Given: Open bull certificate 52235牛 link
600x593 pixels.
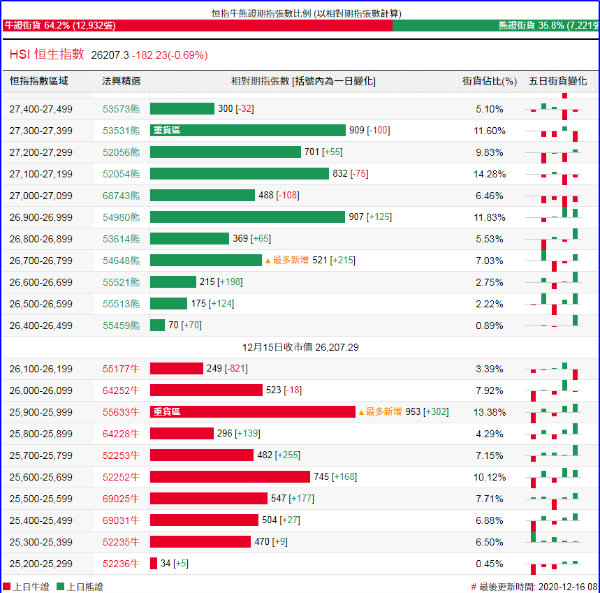Looking at the screenshot, I should (121, 542).
